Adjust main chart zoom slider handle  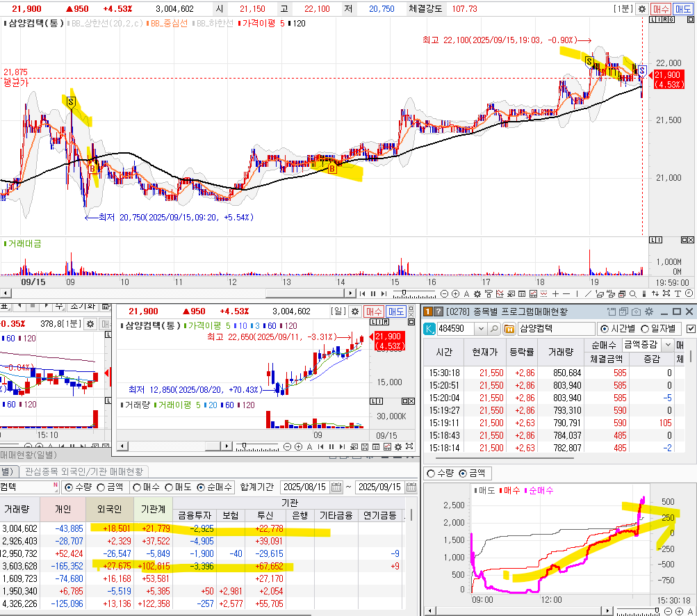tap(404, 293)
